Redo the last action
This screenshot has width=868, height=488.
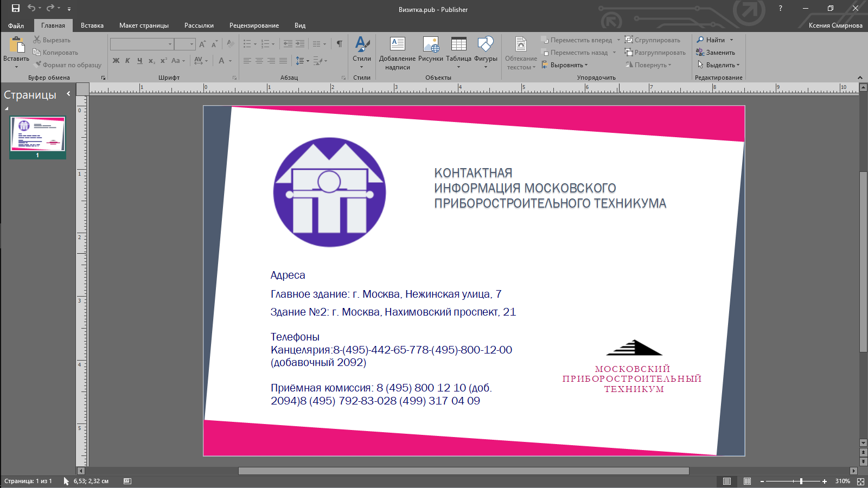50,8
